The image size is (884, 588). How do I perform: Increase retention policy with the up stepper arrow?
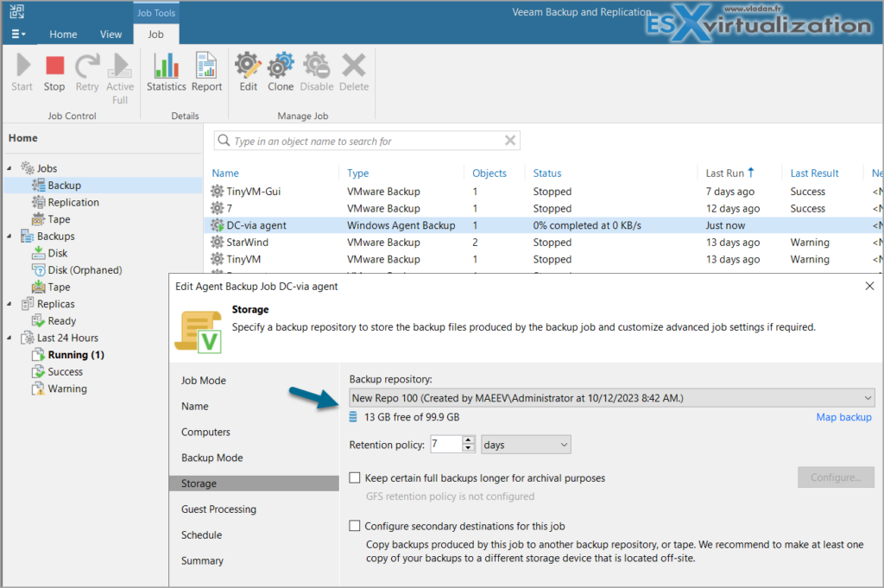[468, 439]
